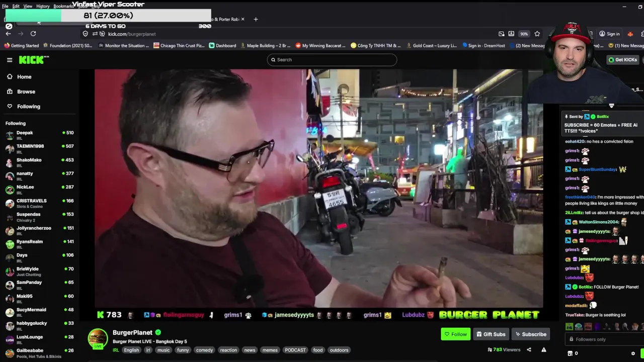Open the browser View menu

click(x=28, y=6)
